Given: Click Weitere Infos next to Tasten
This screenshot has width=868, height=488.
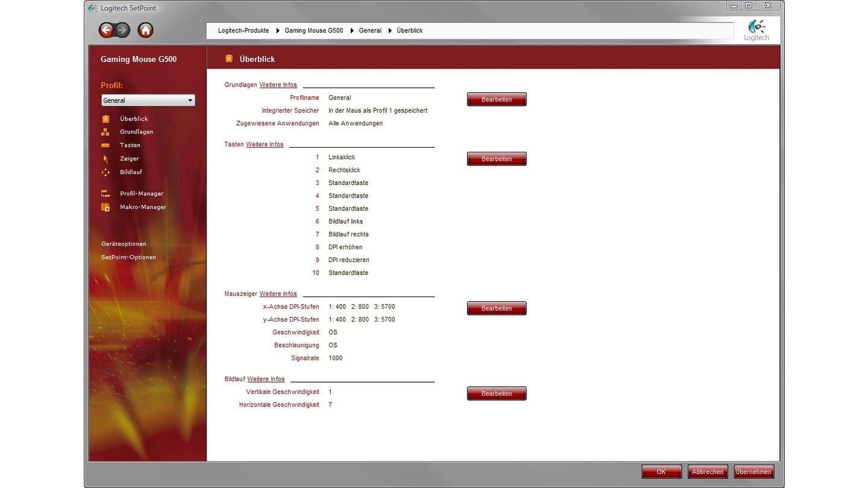Looking at the screenshot, I should click(265, 145).
